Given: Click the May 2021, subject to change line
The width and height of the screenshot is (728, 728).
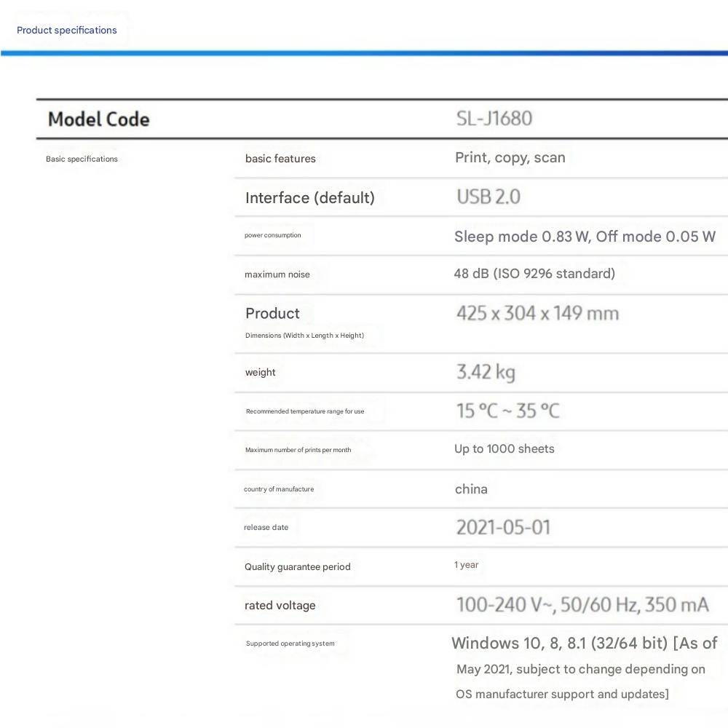Looking at the screenshot, I should (581, 669).
